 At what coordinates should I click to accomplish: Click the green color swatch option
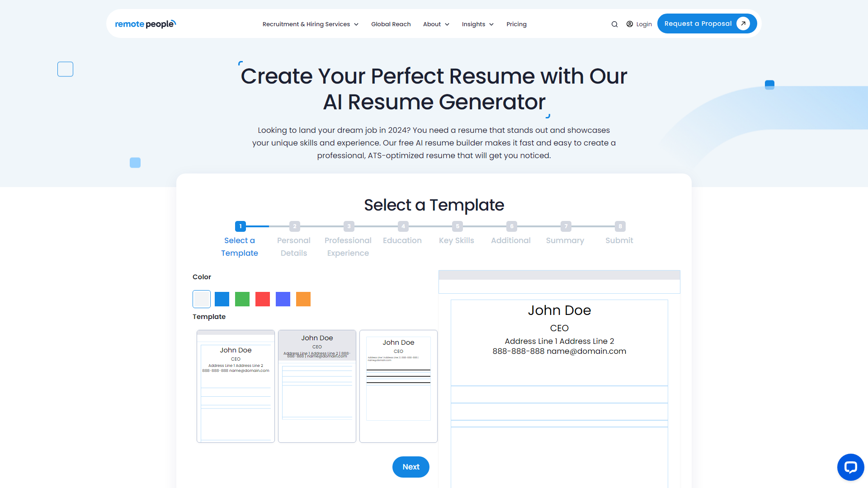[x=242, y=299]
